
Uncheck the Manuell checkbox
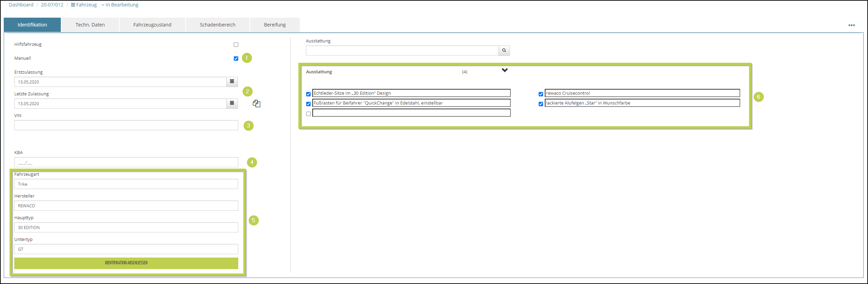236,59
